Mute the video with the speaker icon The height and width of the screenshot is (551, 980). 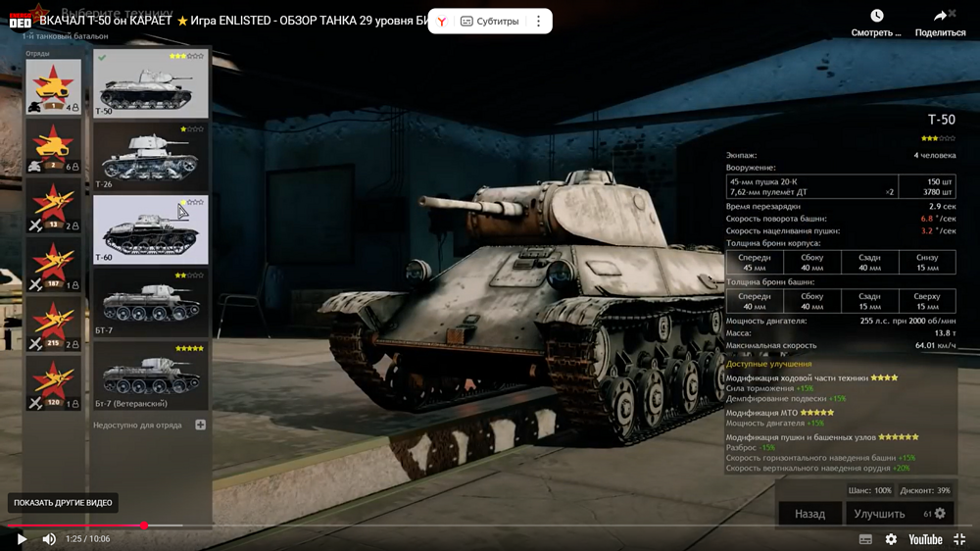tap(49, 539)
